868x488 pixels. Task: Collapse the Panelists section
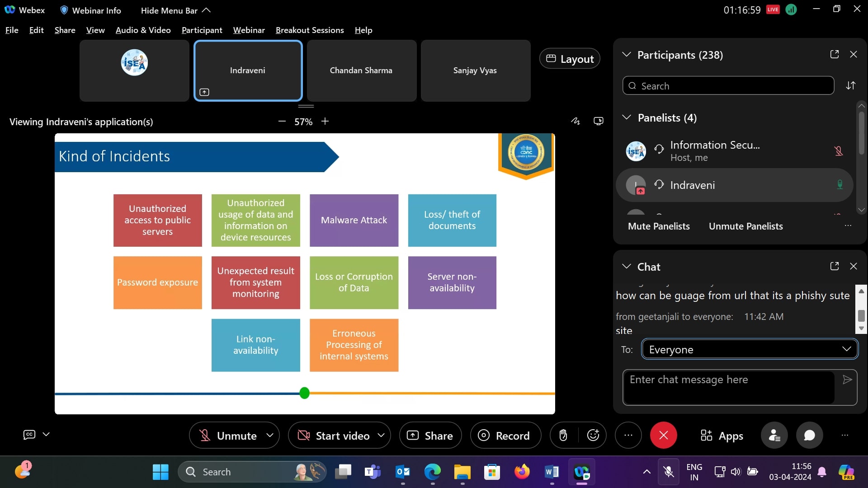(627, 117)
